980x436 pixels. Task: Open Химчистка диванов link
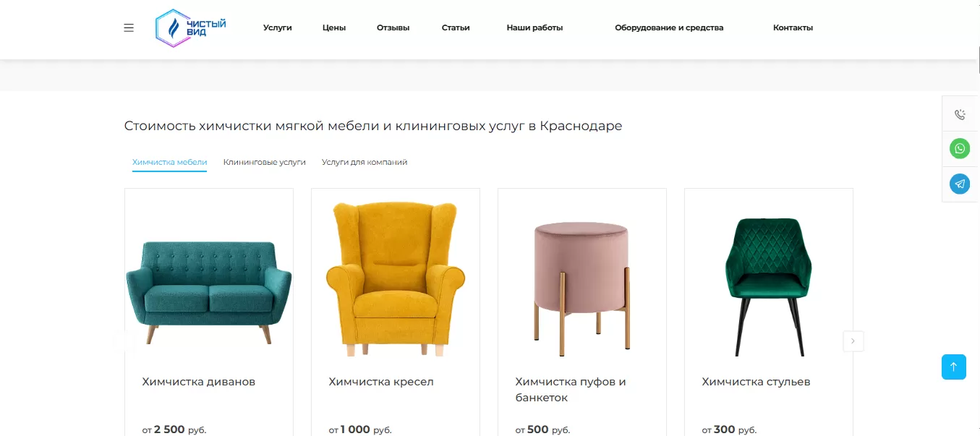tap(199, 382)
